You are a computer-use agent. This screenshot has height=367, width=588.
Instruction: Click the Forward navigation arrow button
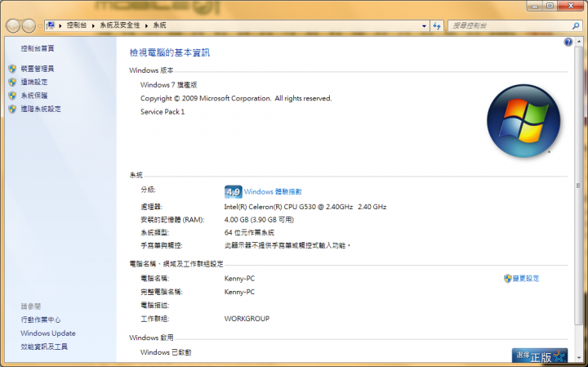[29, 26]
